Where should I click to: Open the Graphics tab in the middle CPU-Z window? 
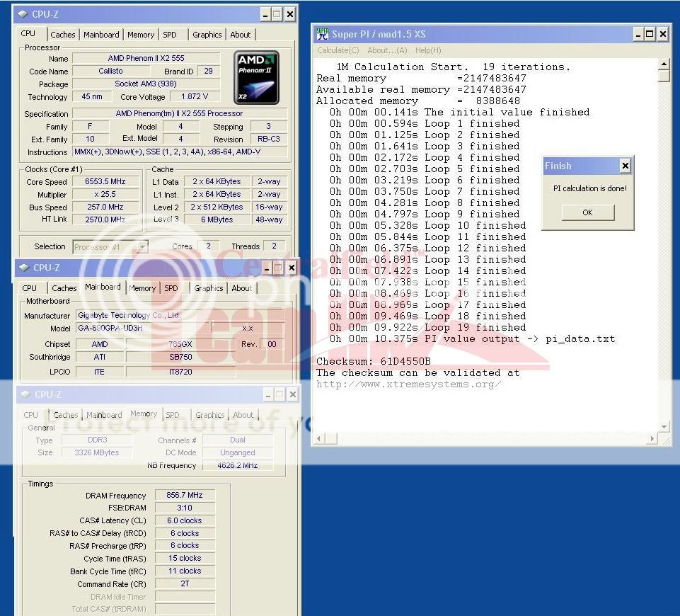pyautogui.click(x=209, y=288)
